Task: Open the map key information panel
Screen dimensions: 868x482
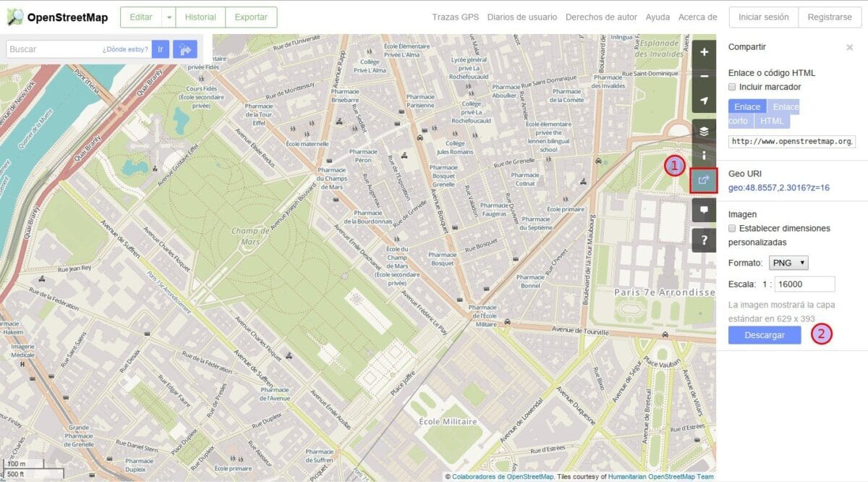Action: coord(704,155)
